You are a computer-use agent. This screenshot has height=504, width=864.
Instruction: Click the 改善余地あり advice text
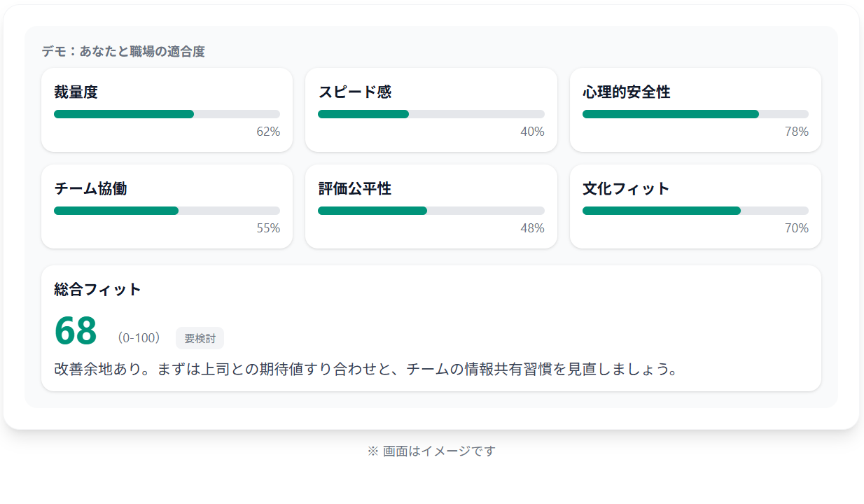coord(365,369)
